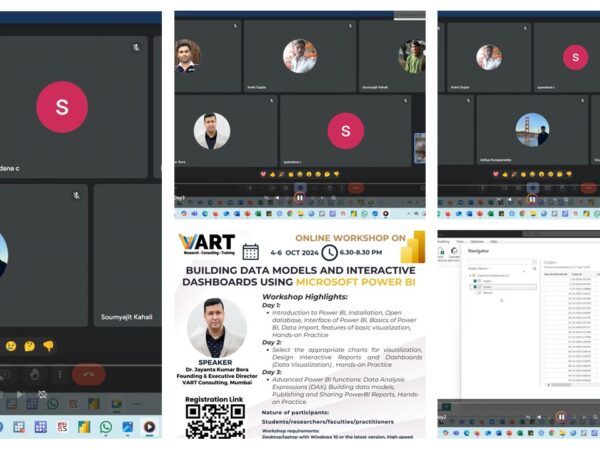Click the raise hand icon in left panel

(35, 375)
